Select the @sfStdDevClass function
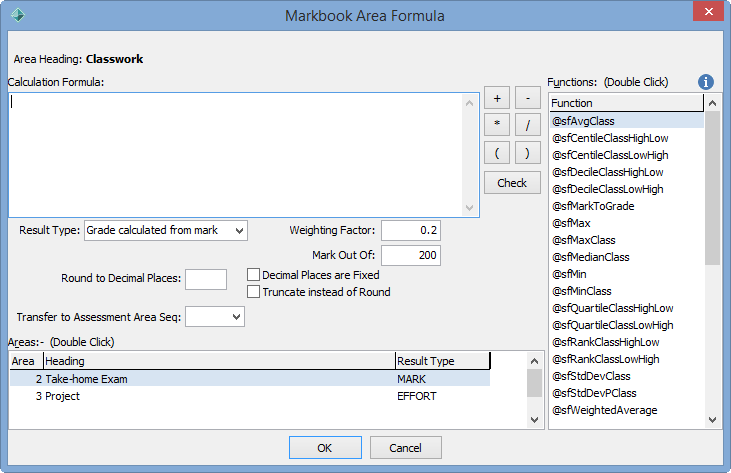This screenshot has width=731, height=473. tap(627, 376)
